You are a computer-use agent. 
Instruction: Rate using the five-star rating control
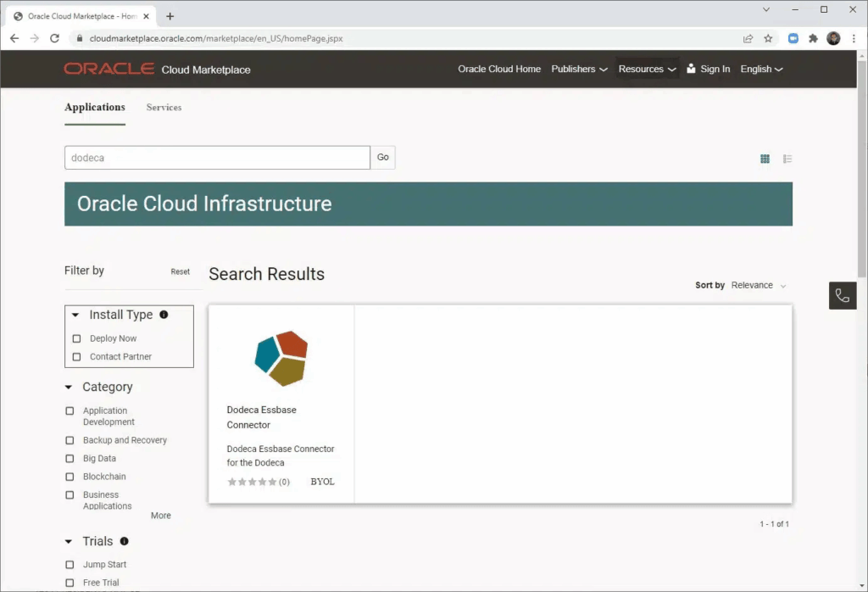tap(252, 482)
